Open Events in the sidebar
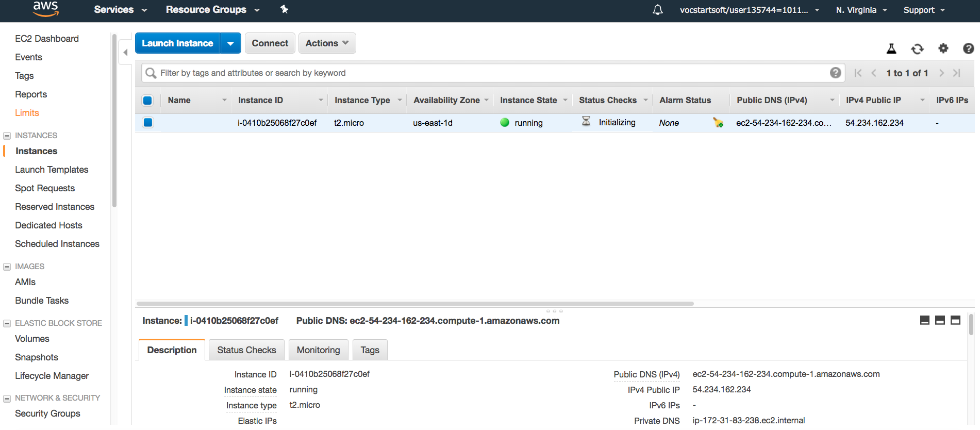The image size is (980, 430). (28, 57)
